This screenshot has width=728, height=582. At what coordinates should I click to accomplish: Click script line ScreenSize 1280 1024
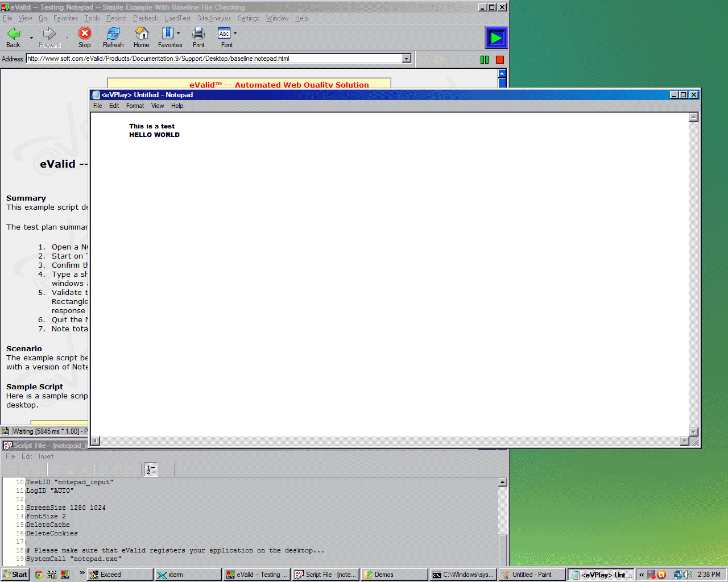click(x=66, y=508)
